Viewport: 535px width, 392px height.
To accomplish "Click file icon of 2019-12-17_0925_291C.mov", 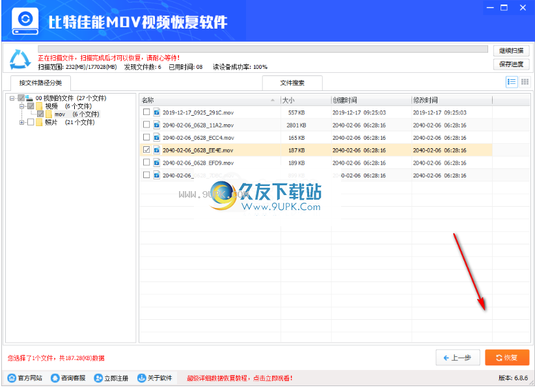I will [x=157, y=112].
